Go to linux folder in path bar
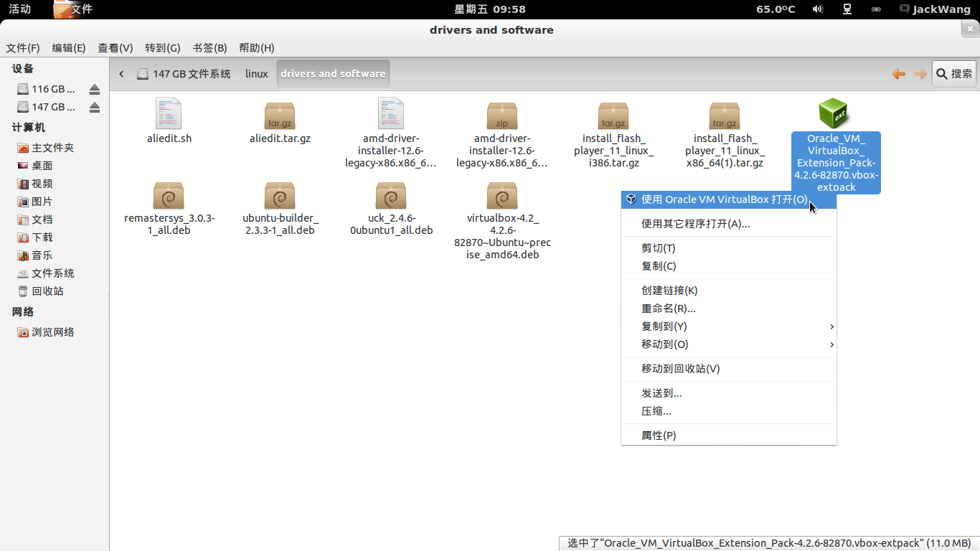This screenshot has width=980, height=551. (x=256, y=74)
